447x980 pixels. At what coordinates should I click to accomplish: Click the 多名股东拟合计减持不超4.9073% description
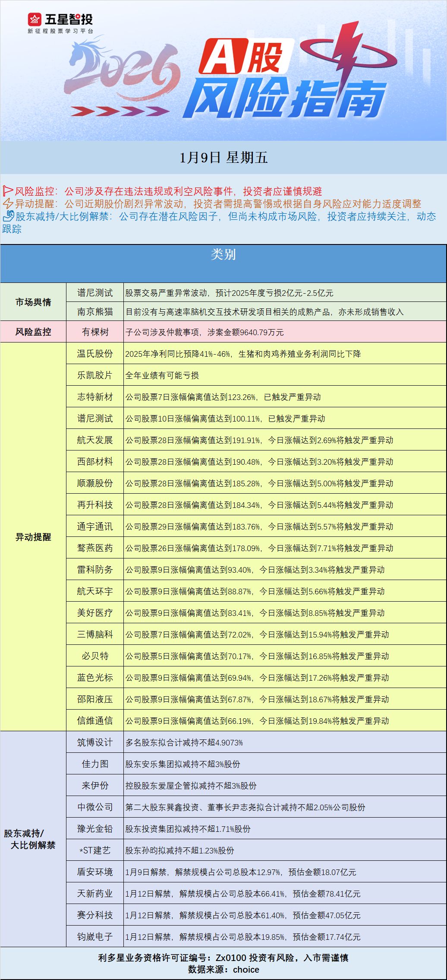tap(184, 742)
